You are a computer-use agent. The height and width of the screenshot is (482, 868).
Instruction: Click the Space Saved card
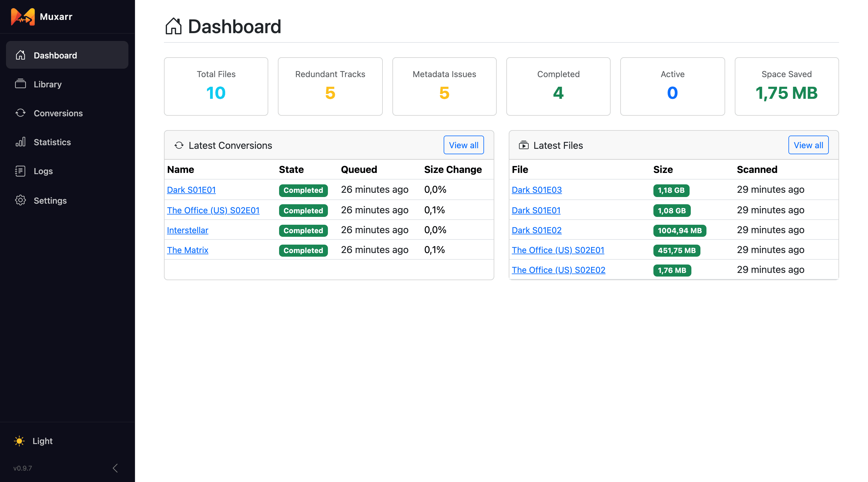786,86
